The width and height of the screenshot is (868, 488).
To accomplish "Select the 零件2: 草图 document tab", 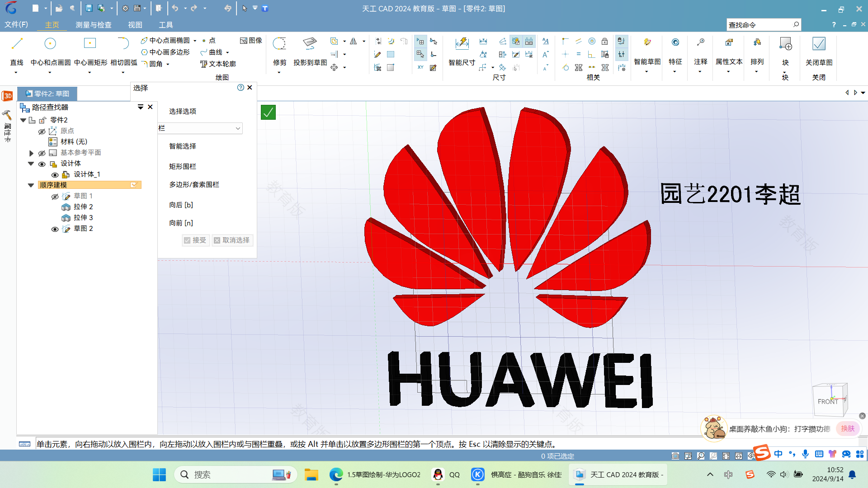I will click(x=47, y=94).
